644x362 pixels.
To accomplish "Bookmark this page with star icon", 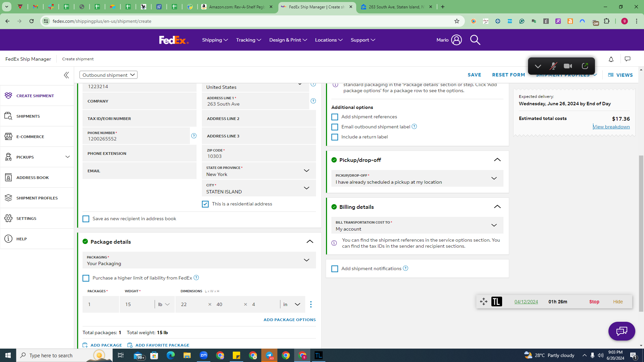I will [457, 21].
